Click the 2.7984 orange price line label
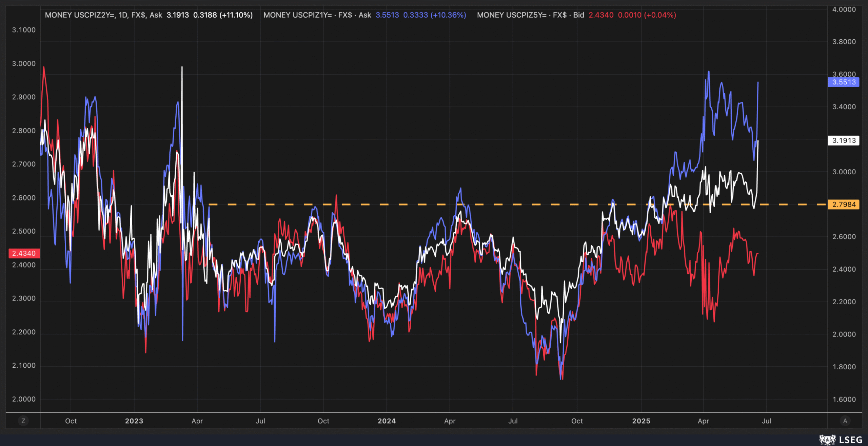This screenshot has width=868, height=446. point(844,205)
